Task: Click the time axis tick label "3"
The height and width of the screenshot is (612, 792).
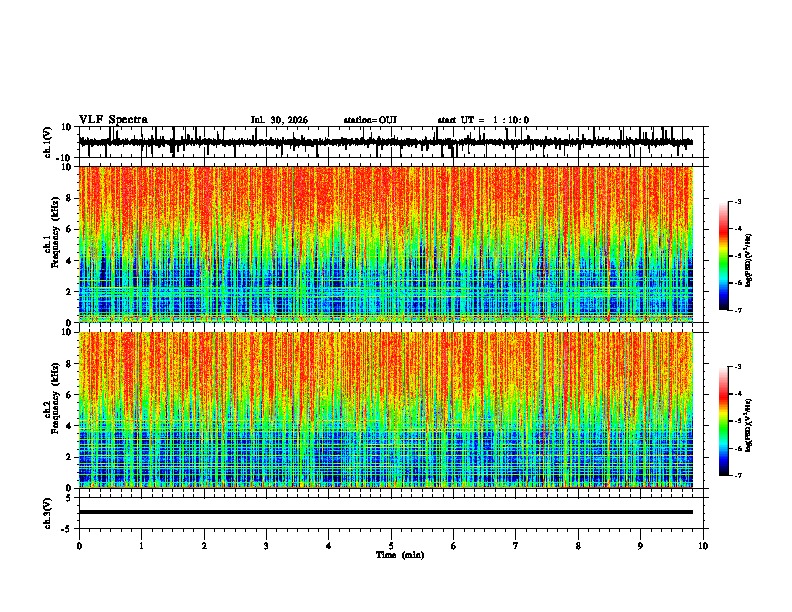Action: [x=266, y=546]
